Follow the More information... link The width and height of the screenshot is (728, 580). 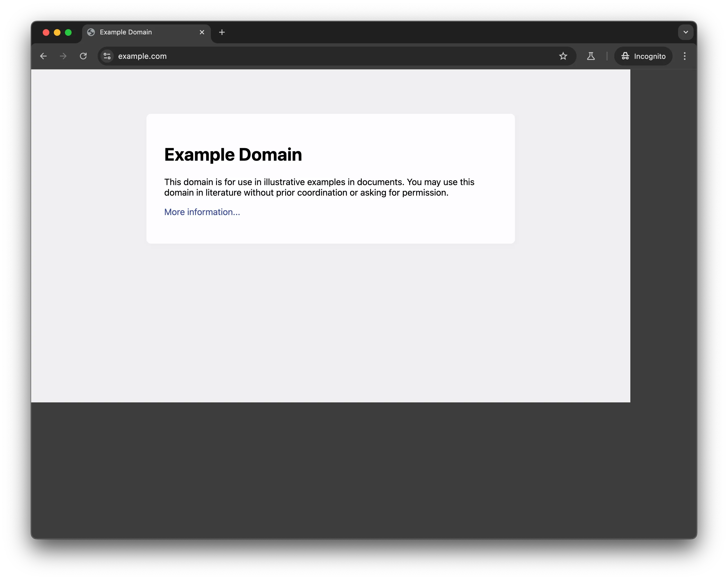[x=202, y=212]
